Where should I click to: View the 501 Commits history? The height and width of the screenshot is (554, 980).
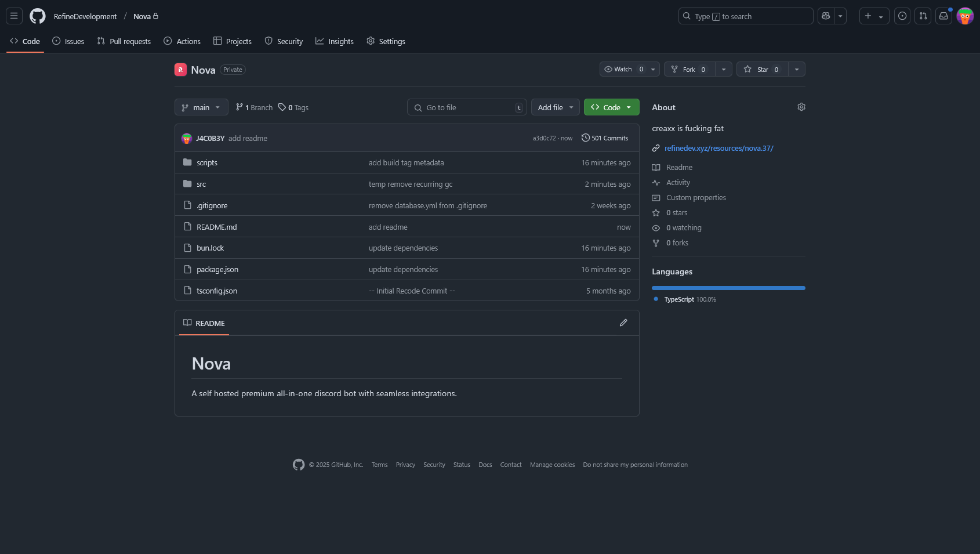coord(605,138)
